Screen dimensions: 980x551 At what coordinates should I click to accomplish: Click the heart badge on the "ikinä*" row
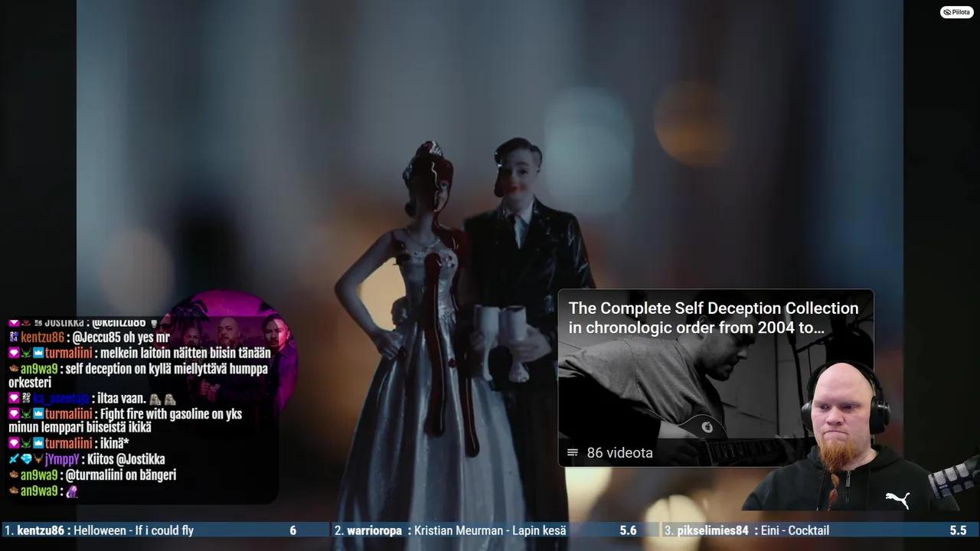tap(14, 444)
